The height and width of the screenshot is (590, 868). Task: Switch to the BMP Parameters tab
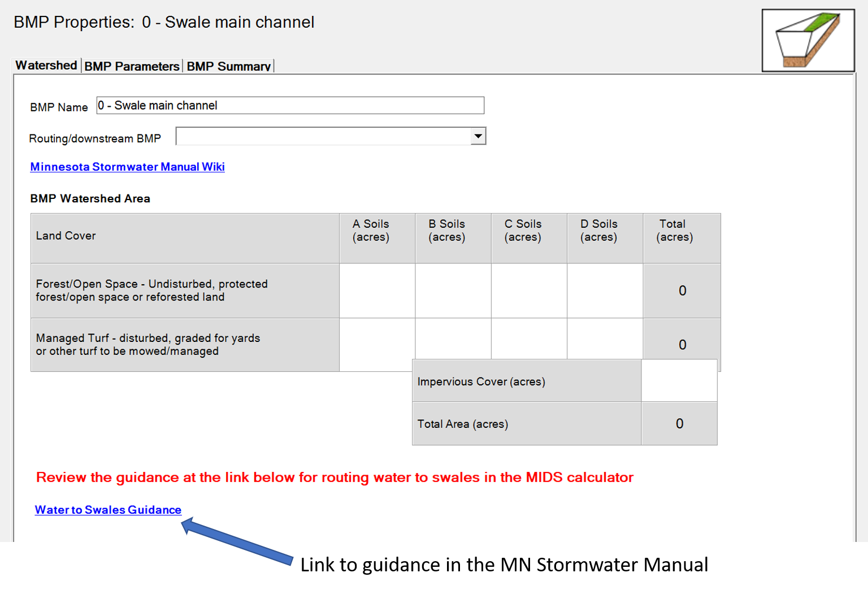click(x=132, y=66)
